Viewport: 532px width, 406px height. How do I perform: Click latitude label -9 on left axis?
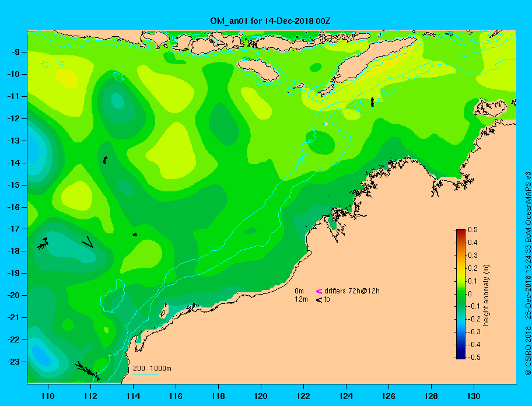pyautogui.click(x=15, y=52)
